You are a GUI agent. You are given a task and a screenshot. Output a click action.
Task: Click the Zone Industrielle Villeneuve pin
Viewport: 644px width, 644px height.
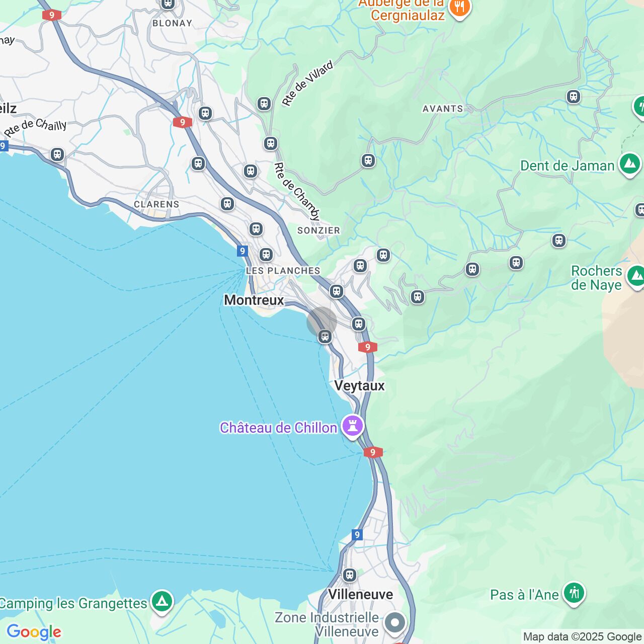395,623
